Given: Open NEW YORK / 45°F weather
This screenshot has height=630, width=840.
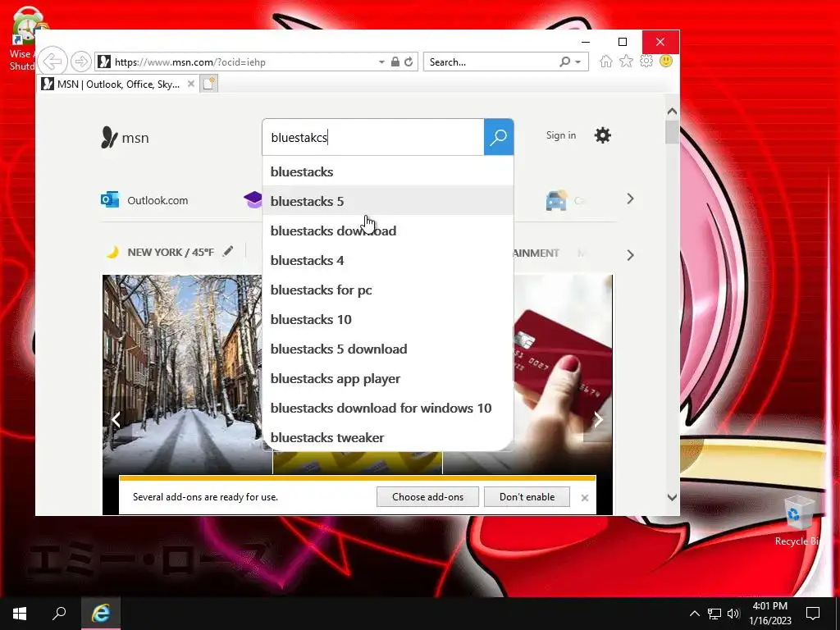Looking at the screenshot, I should (171, 253).
